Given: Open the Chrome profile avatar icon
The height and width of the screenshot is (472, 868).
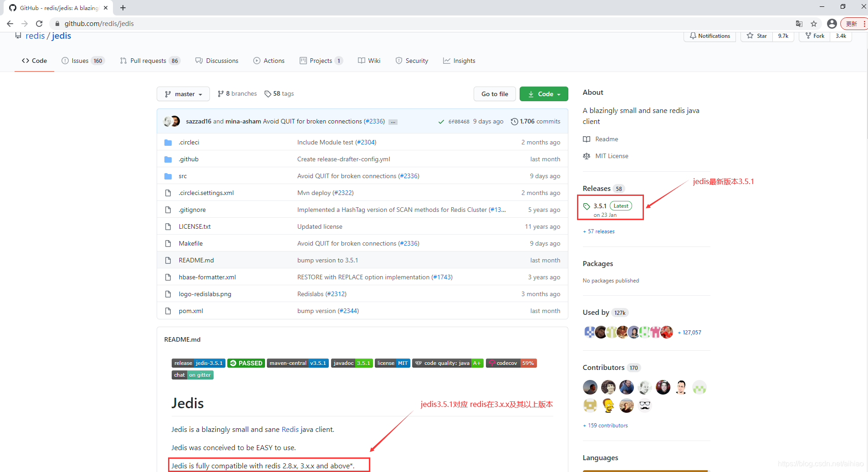Looking at the screenshot, I should click(x=832, y=24).
